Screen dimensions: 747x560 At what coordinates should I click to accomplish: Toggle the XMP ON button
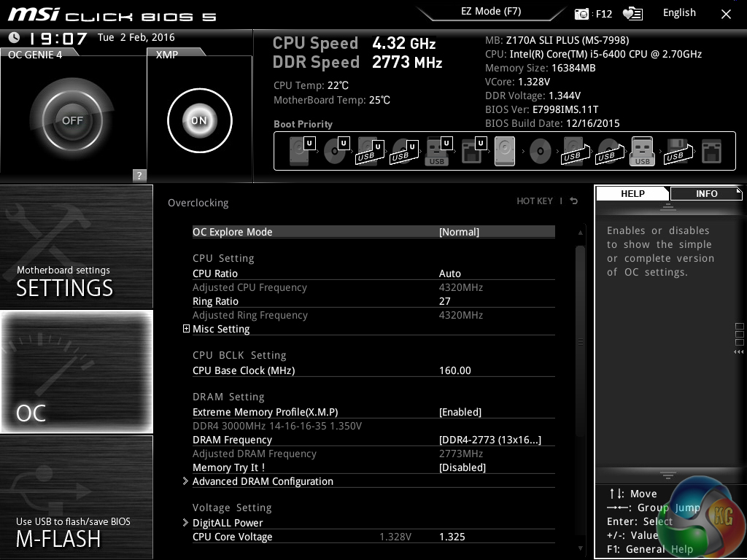199,121
